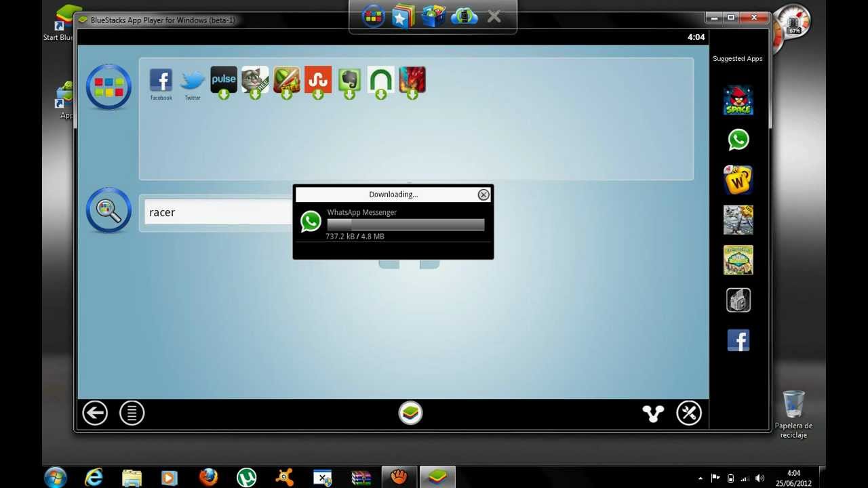The height and width of the screenshot is (488, 868).
Task: Click the search field containing 'racer'
Action: tap(217, 212)
